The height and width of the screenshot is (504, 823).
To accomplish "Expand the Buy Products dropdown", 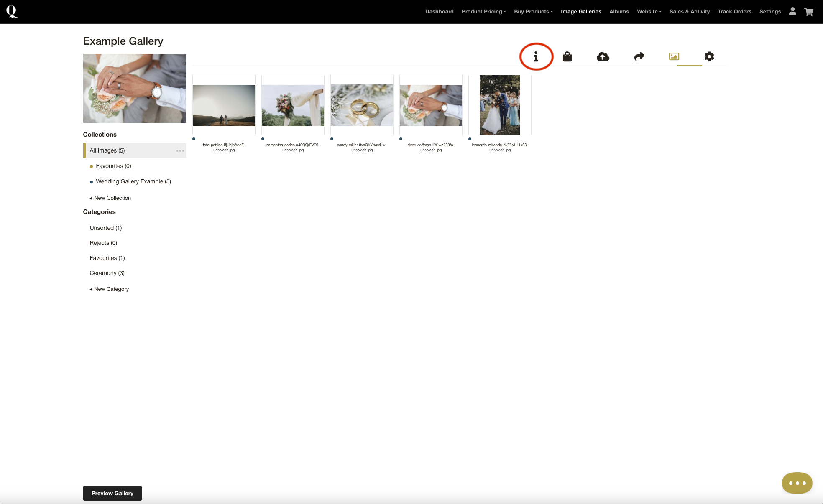I will [x=533, y=12].
